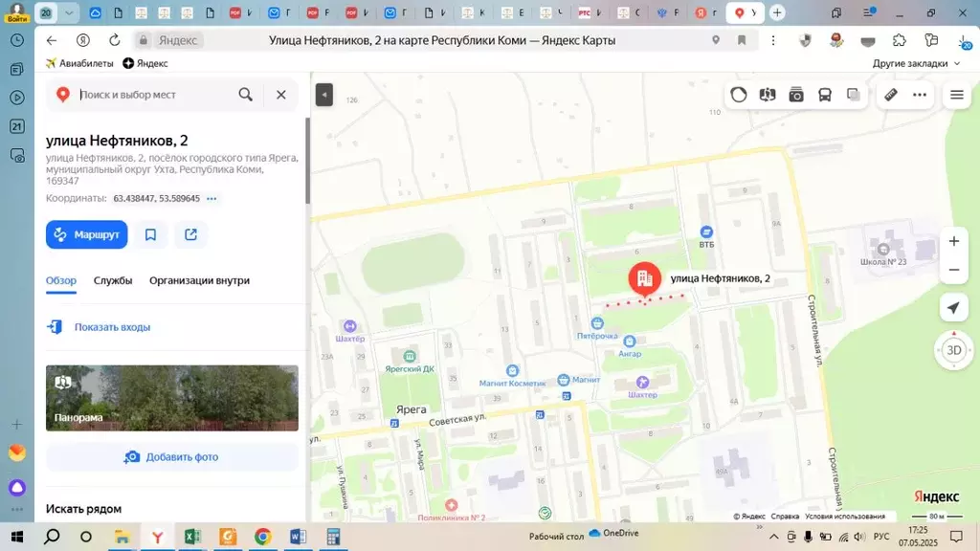
Task: Show public transport on the map
Action: 825,95
